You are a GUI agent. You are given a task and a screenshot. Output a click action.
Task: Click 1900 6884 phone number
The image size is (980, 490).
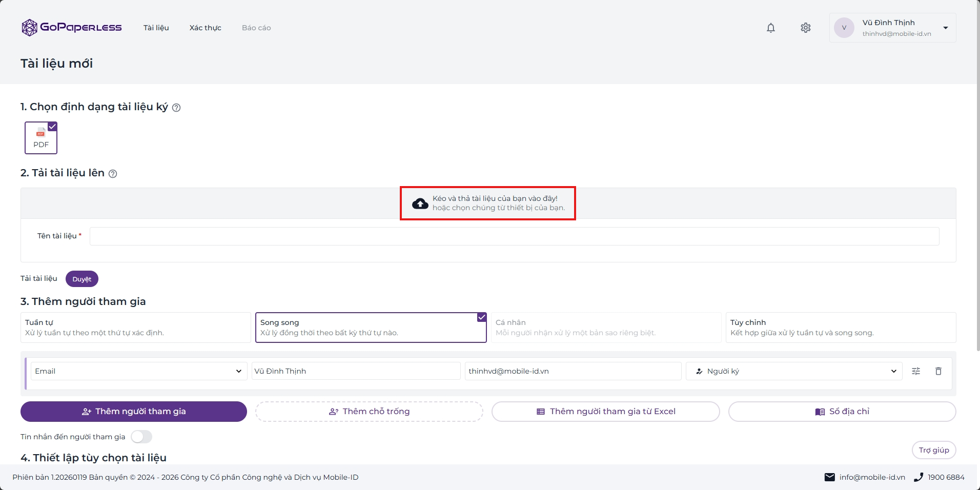946,477
